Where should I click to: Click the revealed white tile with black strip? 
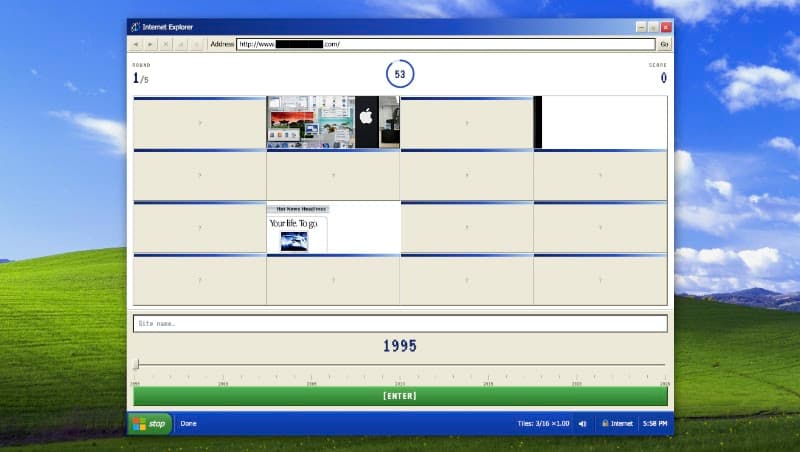point(600,122)
